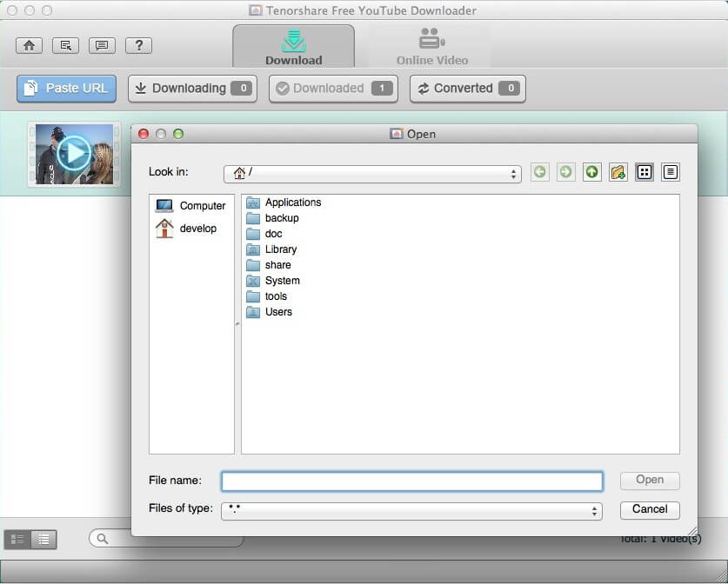The image size is (728, 584).
Task: Open the Files of type dropdown
Action: tap(411, 511)
